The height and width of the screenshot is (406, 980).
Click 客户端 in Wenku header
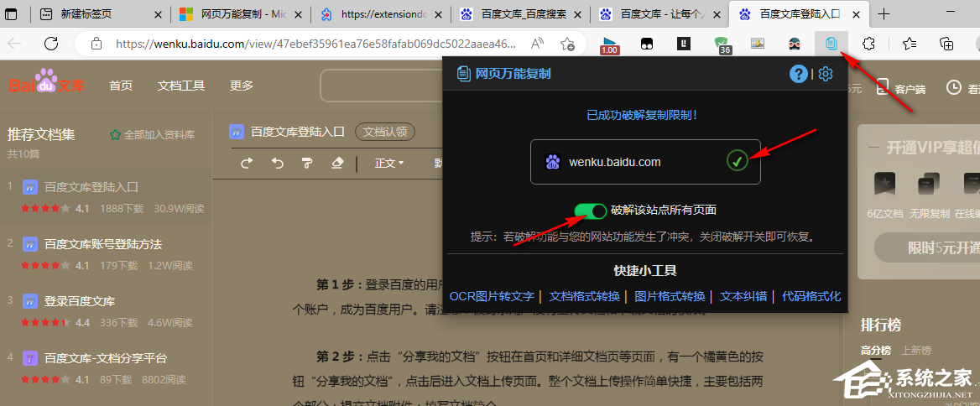coord(901,89)
